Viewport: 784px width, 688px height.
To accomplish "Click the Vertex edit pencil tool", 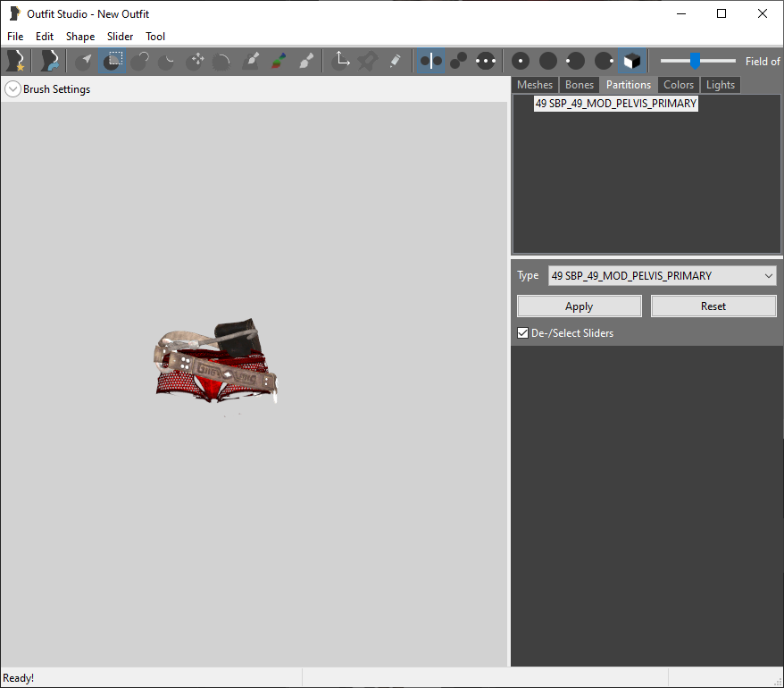I will 396,61.
